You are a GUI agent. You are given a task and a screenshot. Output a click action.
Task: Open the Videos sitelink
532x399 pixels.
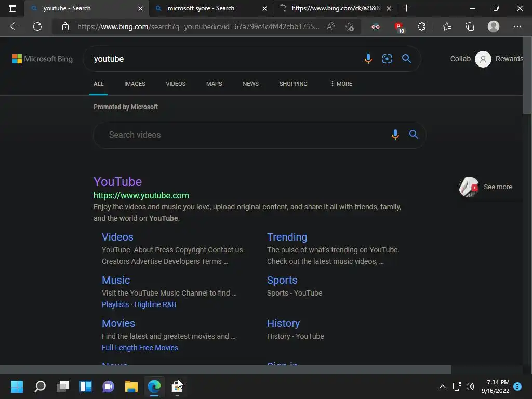click(x=118, y=237)
